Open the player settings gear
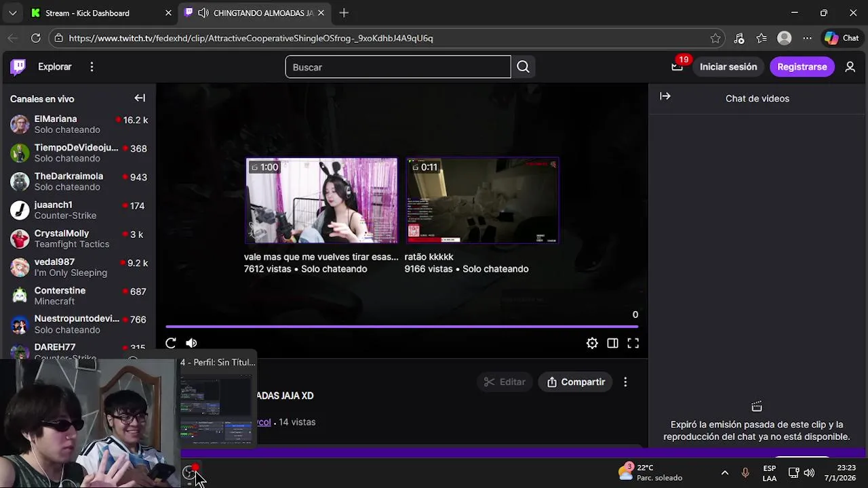The image size is (868, 488). pos(592,343)
